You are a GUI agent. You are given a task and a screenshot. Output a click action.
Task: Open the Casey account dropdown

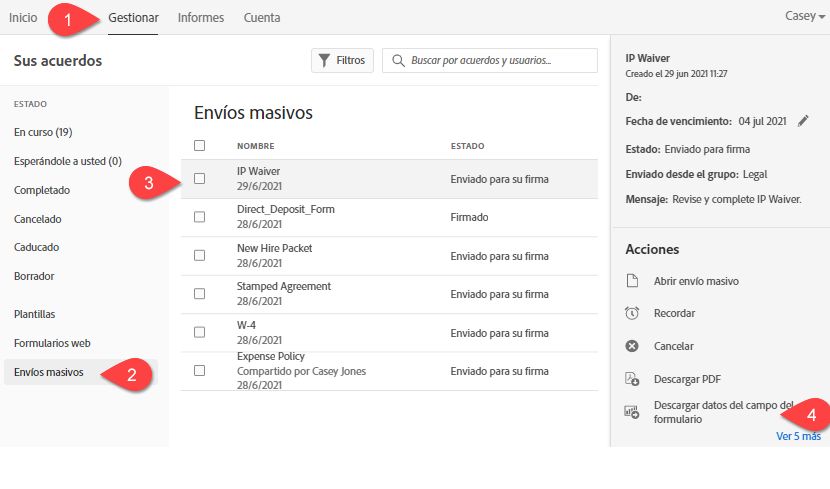point(807,16)
